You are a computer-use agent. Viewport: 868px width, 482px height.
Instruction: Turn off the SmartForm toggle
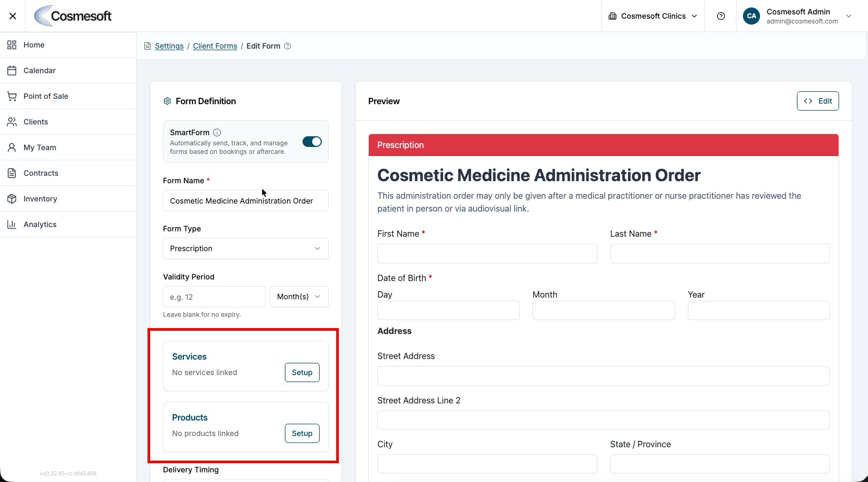[312, 142]
